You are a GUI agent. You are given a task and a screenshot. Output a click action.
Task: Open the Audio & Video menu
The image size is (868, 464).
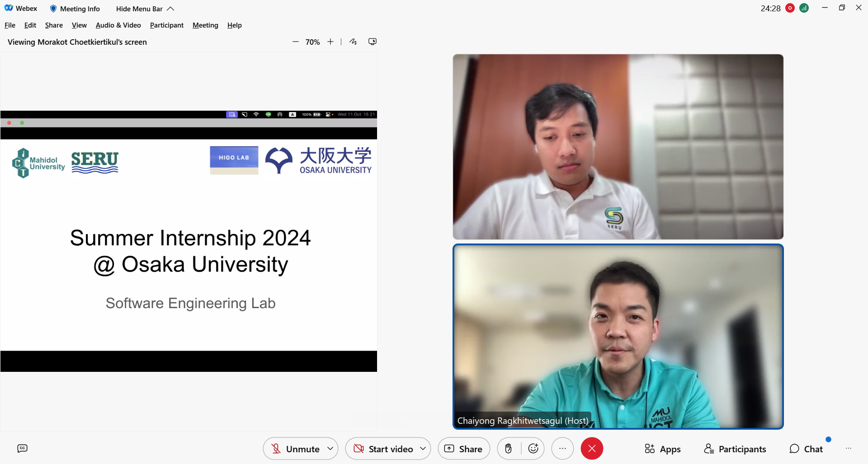(118, 25)
